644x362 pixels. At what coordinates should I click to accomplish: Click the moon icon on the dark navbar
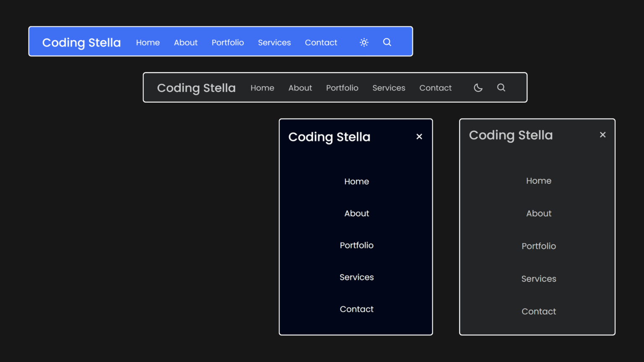click(x=478, y=88)
